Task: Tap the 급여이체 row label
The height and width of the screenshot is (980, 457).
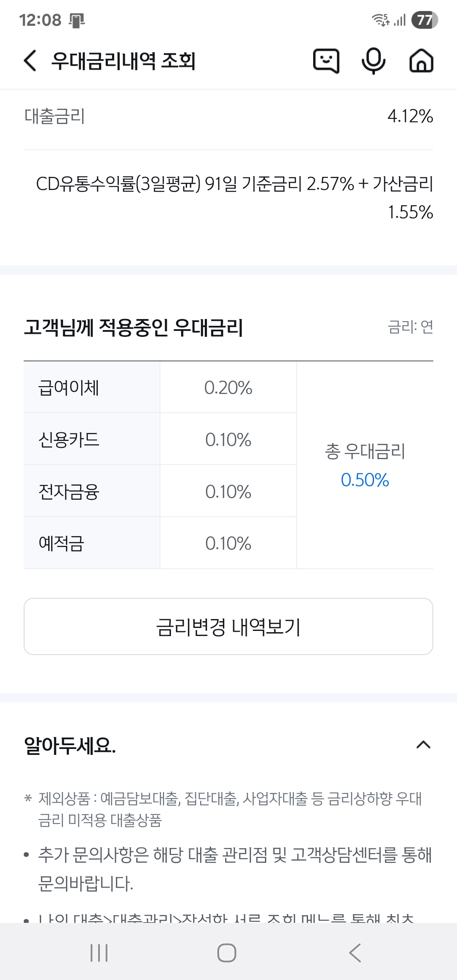Action: pyautogui.click(x=69, y=388)
